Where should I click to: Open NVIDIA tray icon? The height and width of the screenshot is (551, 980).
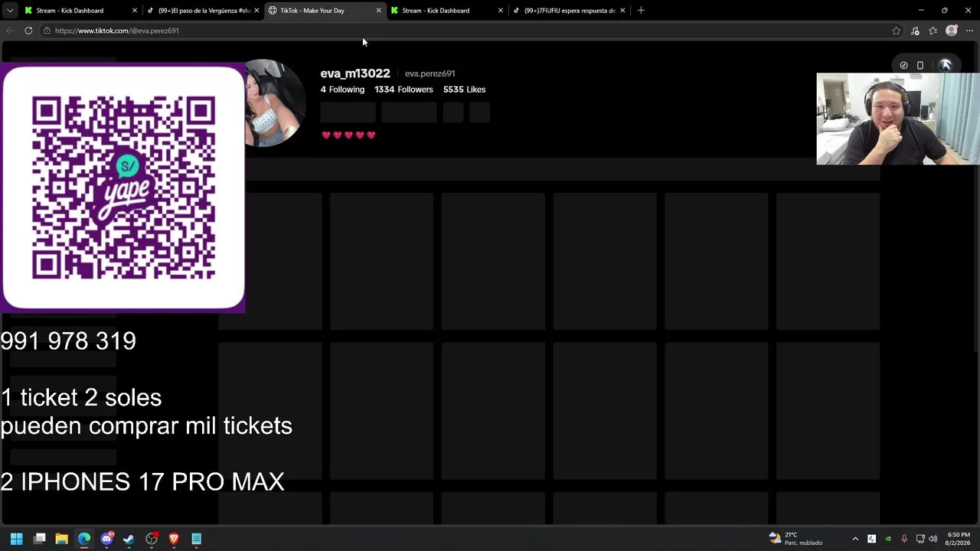tap(888, 539)
